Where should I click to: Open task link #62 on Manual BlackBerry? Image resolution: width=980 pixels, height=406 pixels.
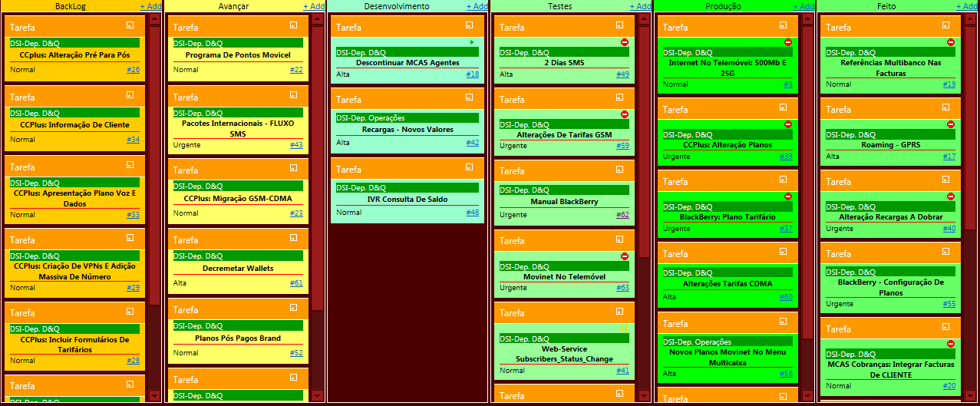pyautogui.click(x=622, y=215)
